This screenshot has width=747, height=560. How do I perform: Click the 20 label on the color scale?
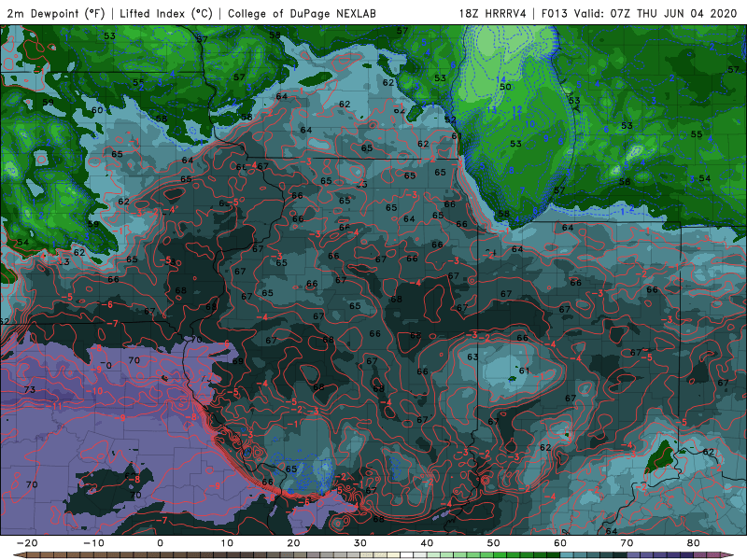pos(293,543)
